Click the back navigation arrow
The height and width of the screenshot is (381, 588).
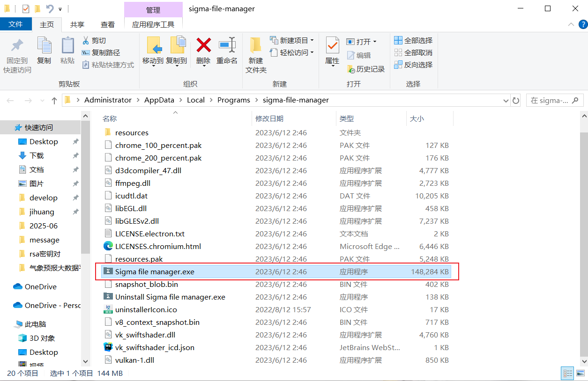(10, 100)
